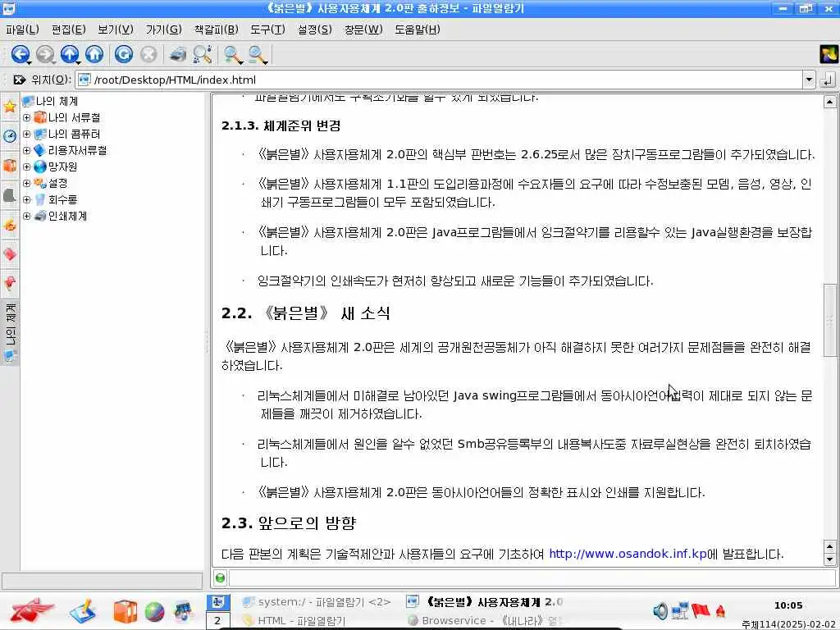Zoom in with magnifier plus icon
Image resolution: width=840 pixels, height=630 pixels.
coord(232,54)
